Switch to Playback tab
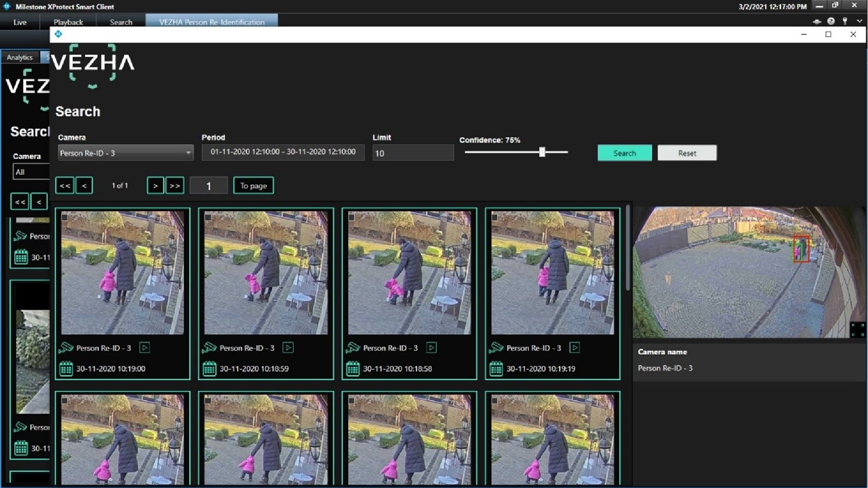Viewport: 868px width, 488px height. tap(68, 22)
